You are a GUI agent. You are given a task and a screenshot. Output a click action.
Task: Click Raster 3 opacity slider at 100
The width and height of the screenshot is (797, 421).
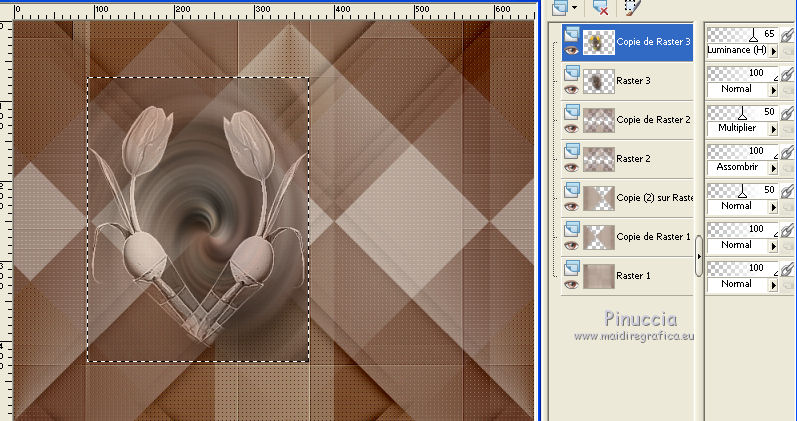742,74
